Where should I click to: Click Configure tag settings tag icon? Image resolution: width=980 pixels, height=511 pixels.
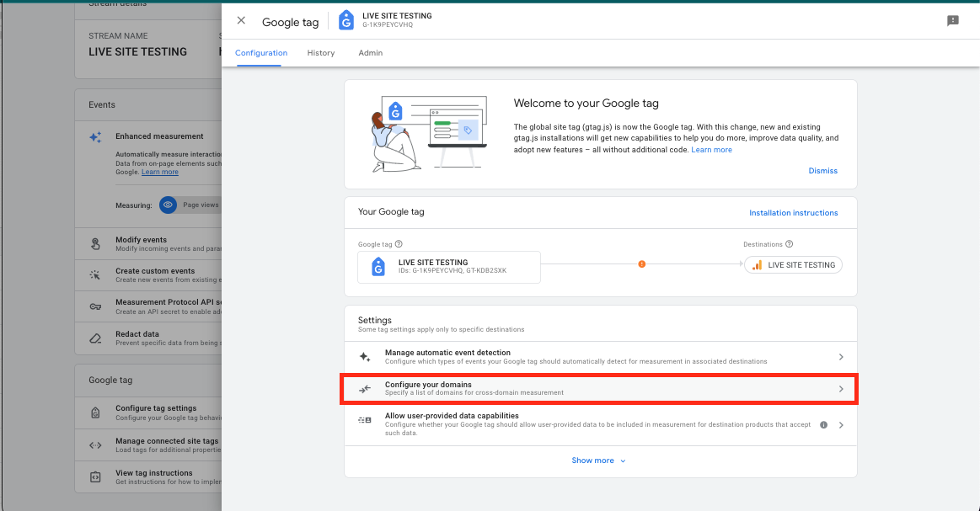[x=95, y=413]
